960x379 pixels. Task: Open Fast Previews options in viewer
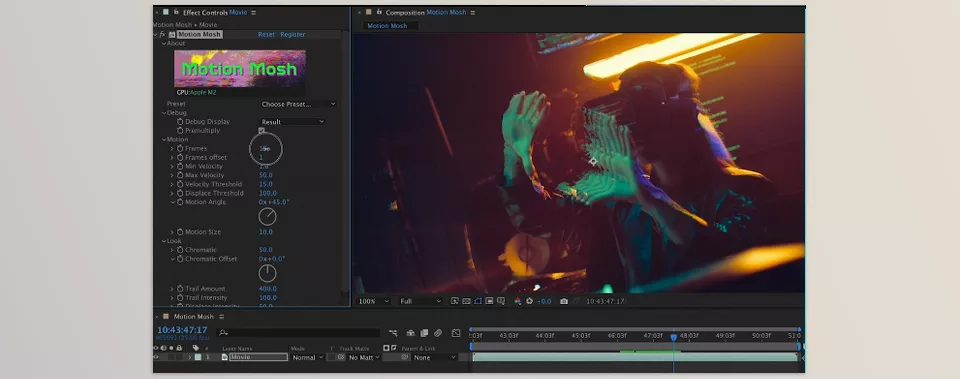[454, 301]
